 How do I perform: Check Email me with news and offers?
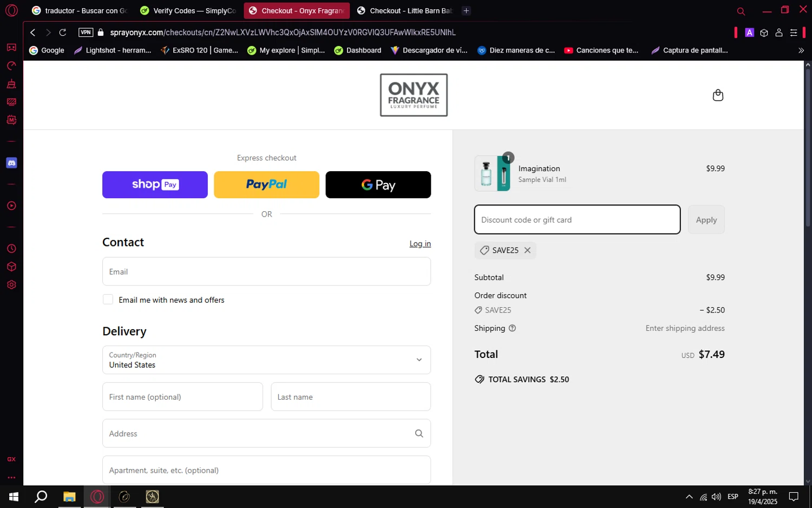point(108,299)
